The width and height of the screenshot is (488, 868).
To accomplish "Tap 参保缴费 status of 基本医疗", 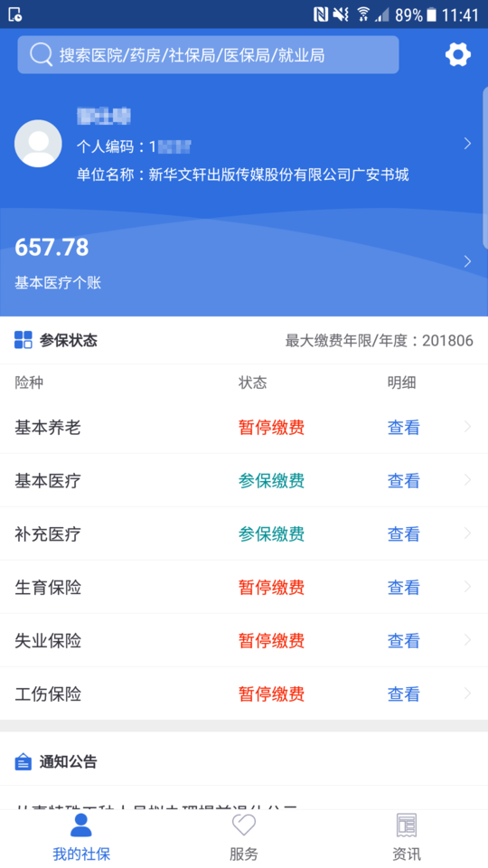I will coord(271,480).
